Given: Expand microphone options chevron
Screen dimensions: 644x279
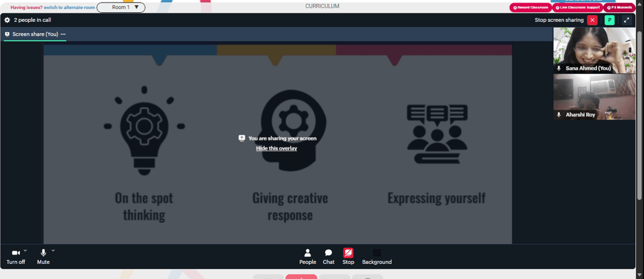Looking at the screenshot, I should pos(53,250).
